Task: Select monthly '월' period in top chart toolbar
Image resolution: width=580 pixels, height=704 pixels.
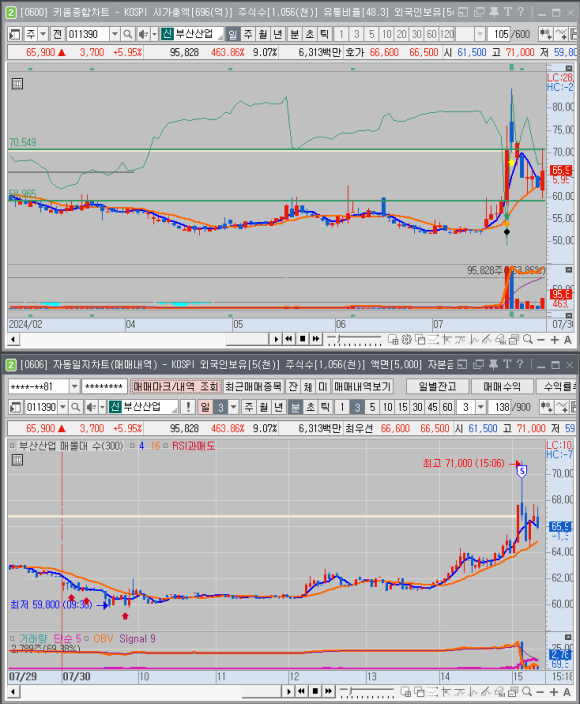Action: click(x=263, y=34)
